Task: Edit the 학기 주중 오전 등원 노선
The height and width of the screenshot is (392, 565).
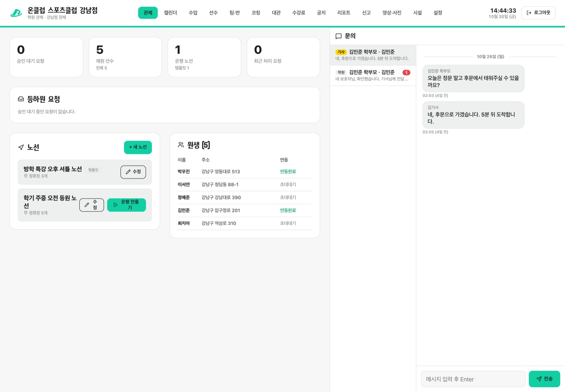Action: click(91, 205)
